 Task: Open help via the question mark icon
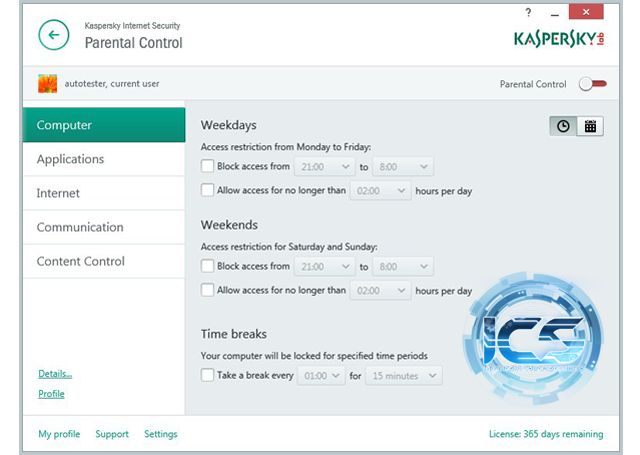pos(528,13)
